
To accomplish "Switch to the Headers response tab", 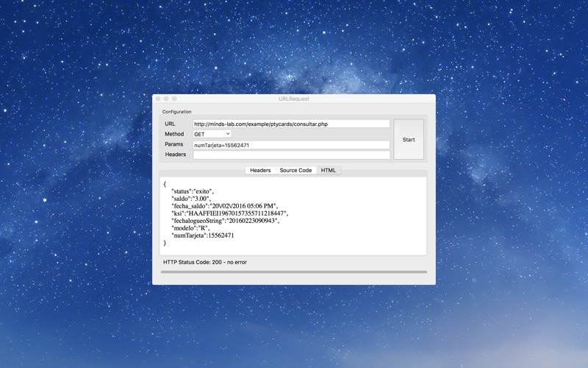I will tap(260, 170).
